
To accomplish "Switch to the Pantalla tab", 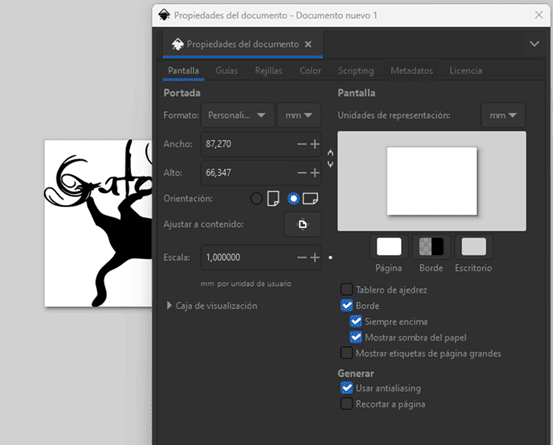I will point(183,71).
